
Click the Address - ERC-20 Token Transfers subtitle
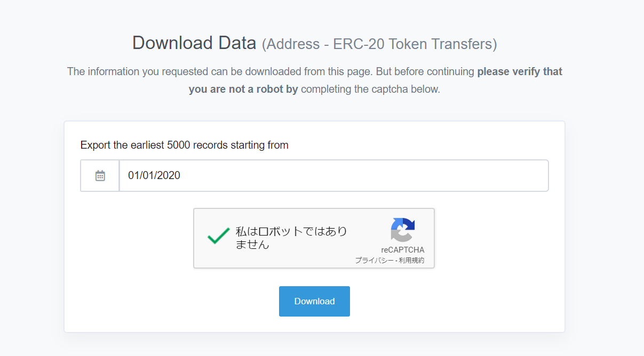379,44
